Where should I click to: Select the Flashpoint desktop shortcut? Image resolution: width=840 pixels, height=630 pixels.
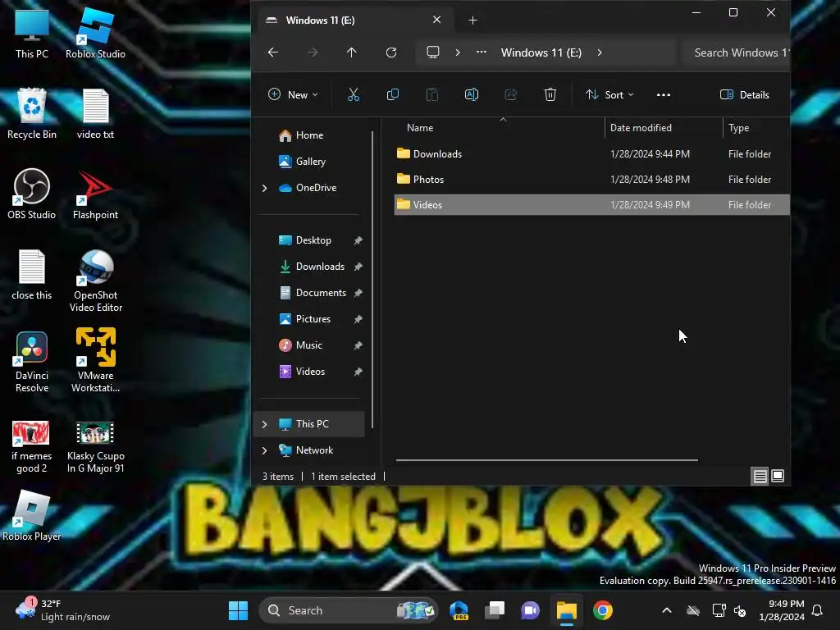[x=95, y=194]
